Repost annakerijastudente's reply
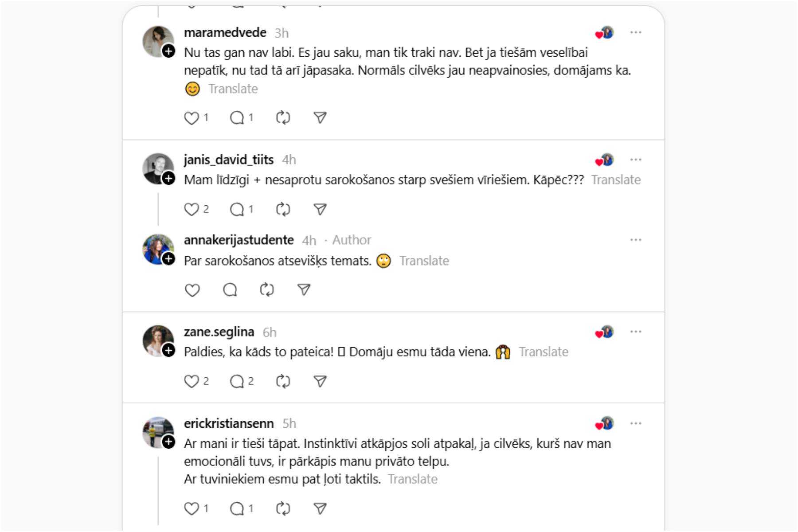Screen dimensions: 798x532 point(267,290)
